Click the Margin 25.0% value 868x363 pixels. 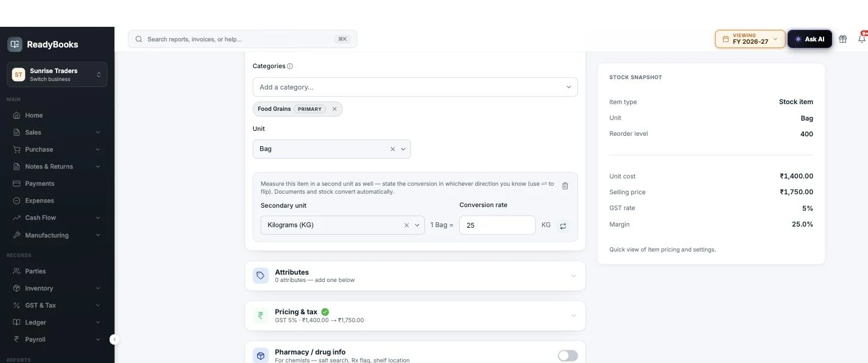(802, 224)
